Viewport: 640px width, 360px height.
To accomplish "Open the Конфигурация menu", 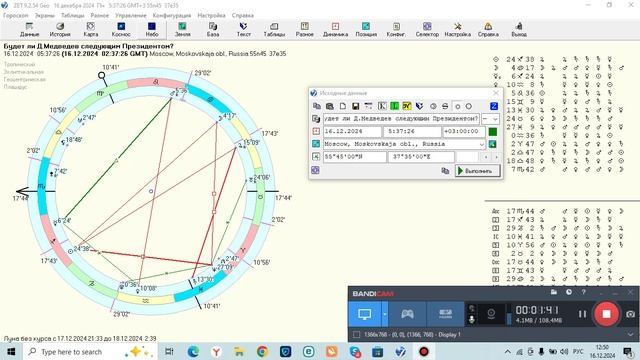I will click(x=172, y=15).
